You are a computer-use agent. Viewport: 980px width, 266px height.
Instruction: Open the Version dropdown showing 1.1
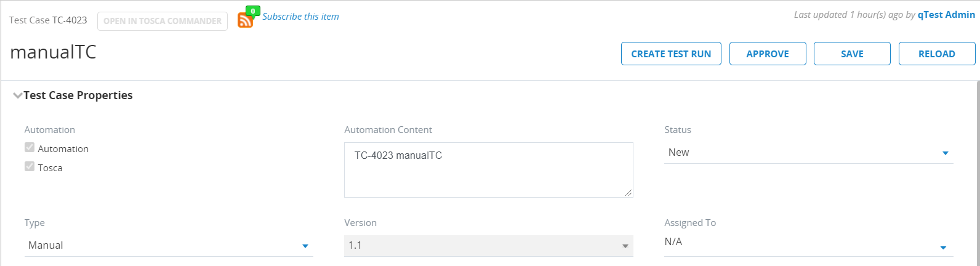pyautogui.click(x=488, y=246)
